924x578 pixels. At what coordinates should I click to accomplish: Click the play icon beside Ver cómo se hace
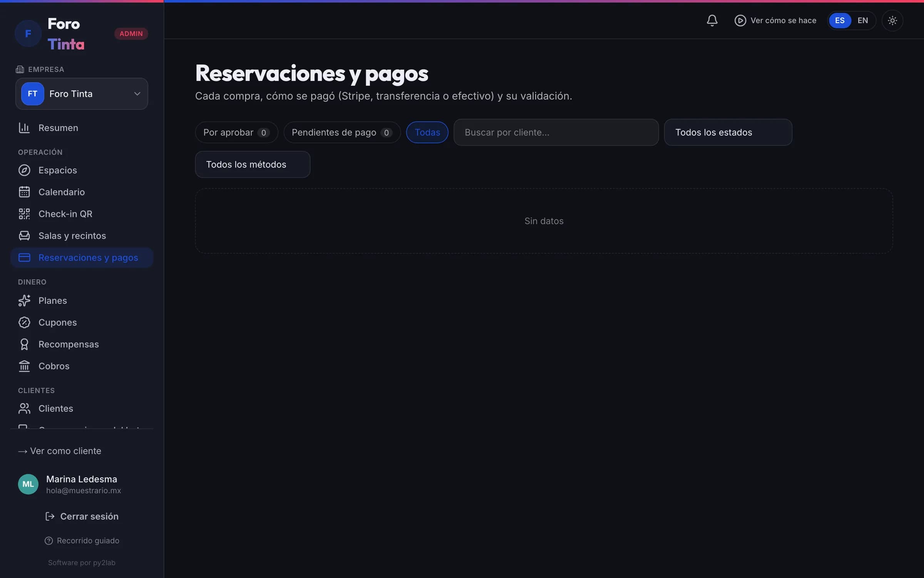(740, 20)
